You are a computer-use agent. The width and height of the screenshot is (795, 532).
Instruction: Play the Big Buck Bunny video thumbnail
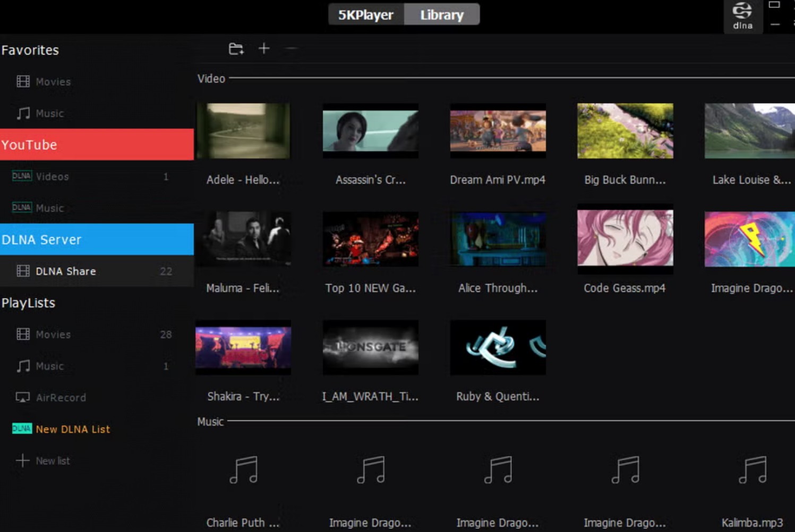[x=625, y=131]
